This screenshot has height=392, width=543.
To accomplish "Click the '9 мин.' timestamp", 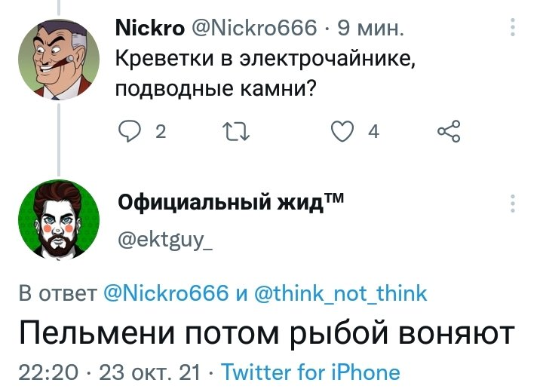I will (371, 29).
